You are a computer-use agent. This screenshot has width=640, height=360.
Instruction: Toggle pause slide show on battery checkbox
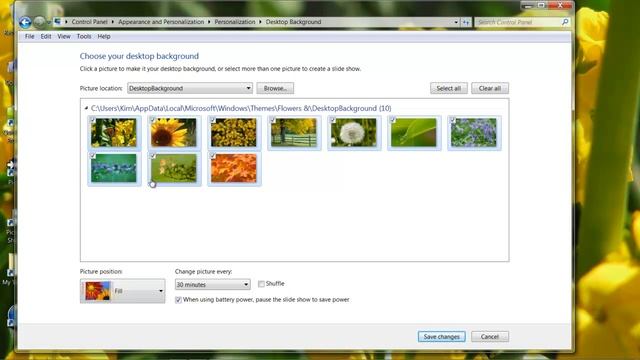click(178, 300)
